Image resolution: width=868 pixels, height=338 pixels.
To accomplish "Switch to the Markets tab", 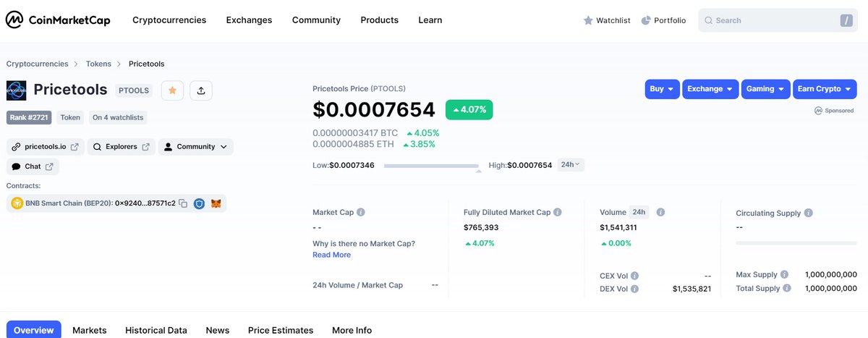I will (90, 330).
